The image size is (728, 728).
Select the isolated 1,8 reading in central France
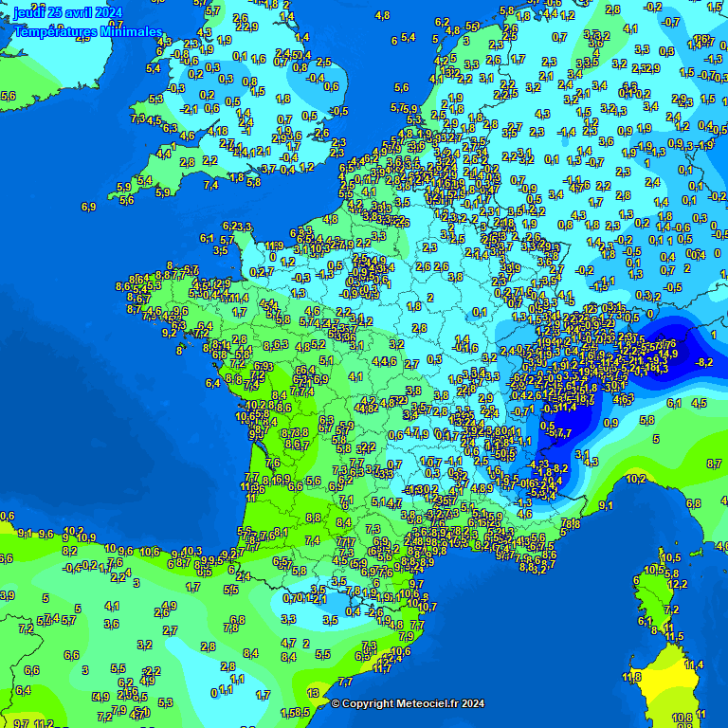point(413,306)
